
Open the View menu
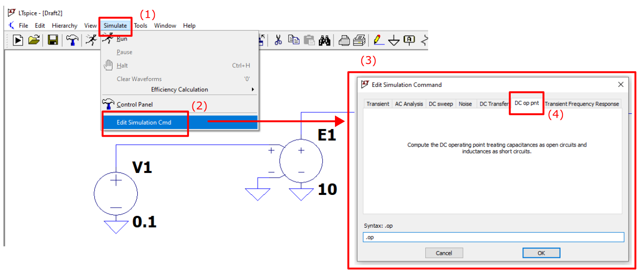[90, 25]
